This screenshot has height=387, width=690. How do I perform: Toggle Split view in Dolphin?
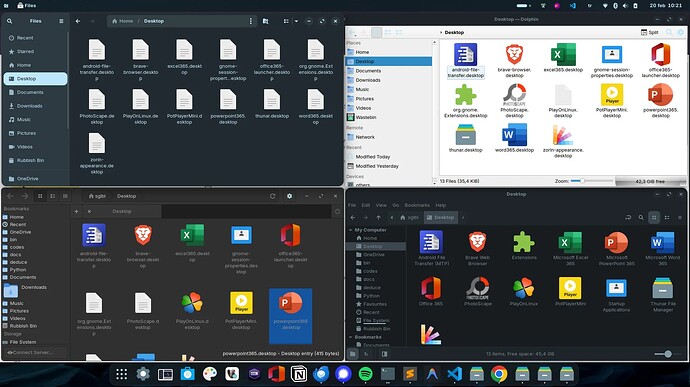pyautogui.click(x=650, y=32)
